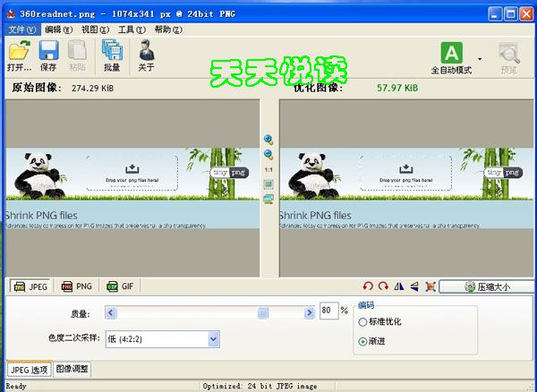Flip the image vertically
The width and height of the screenshot is (537, 392).
(414, 286)
